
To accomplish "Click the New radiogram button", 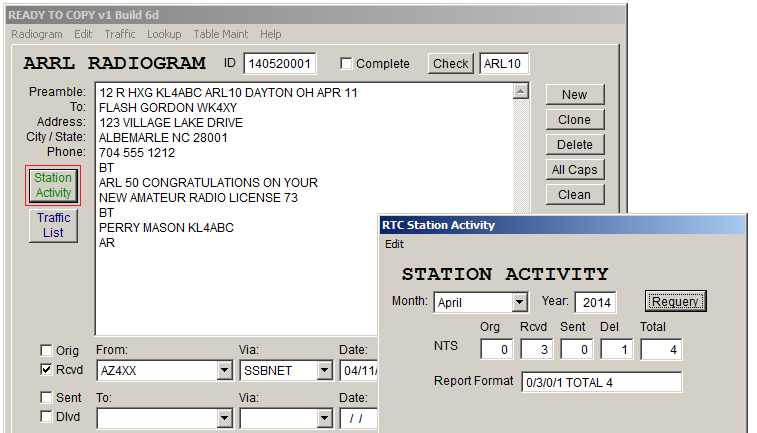I will tap(575, 95).
